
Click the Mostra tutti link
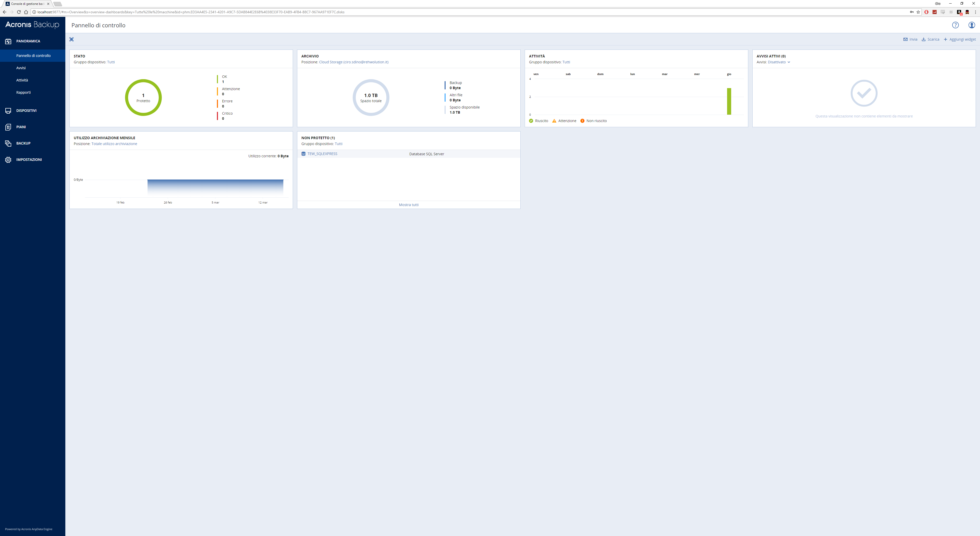click(409, 205)
